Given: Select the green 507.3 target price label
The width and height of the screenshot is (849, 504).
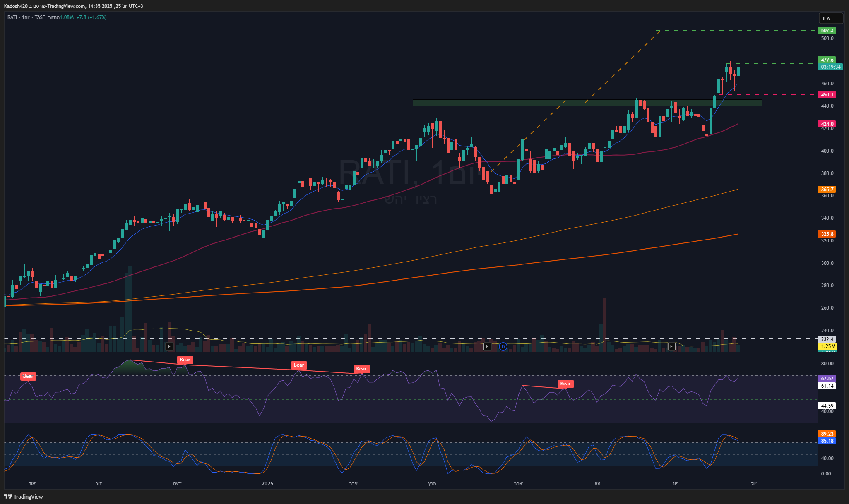Looking at the screenshot, I should click(827, 30).
